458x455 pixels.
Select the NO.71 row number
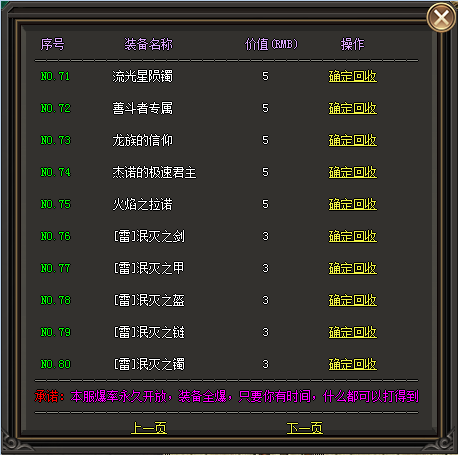coord(55,76)
